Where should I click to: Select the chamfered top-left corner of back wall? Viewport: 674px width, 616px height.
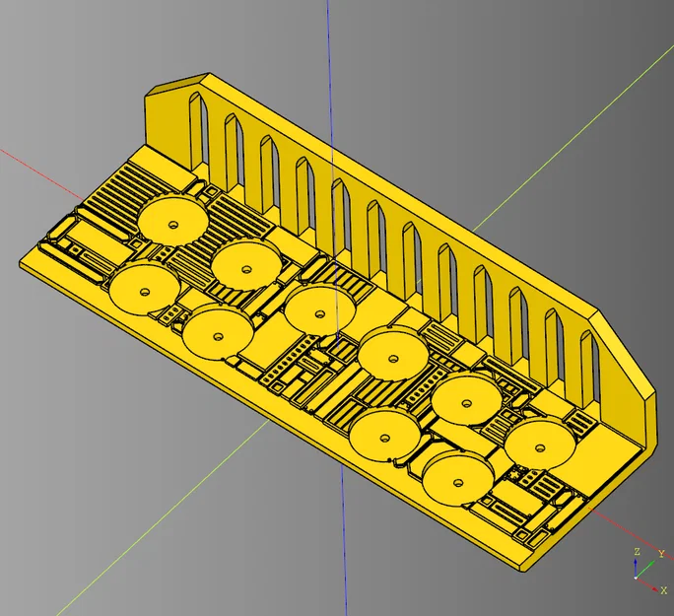click(x=176, y=83)
